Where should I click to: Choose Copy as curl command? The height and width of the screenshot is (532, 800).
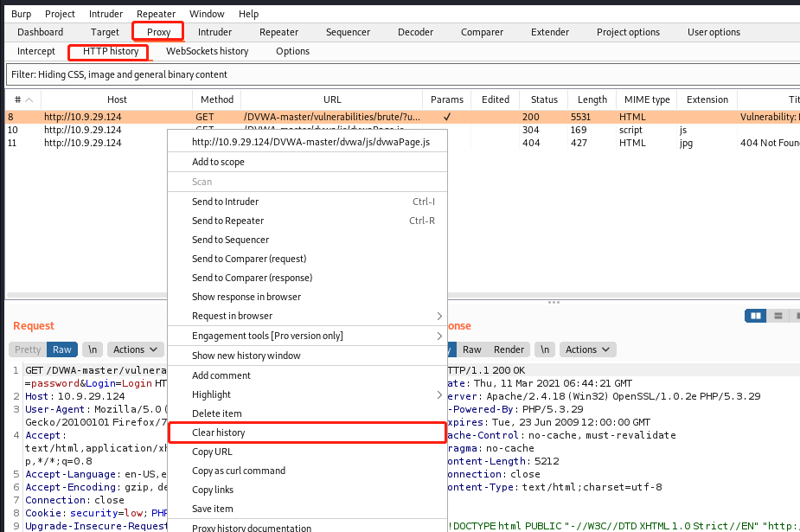(308, 471)
